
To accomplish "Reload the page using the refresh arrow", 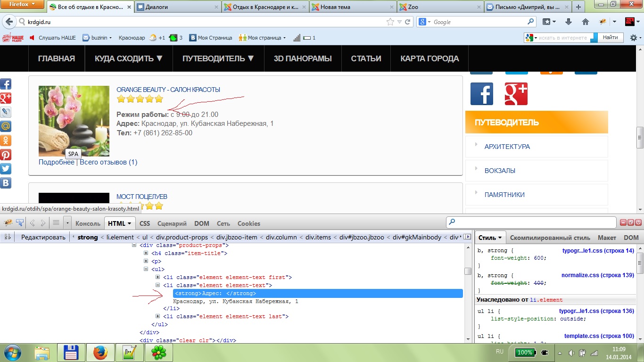I will click(408, 22).
